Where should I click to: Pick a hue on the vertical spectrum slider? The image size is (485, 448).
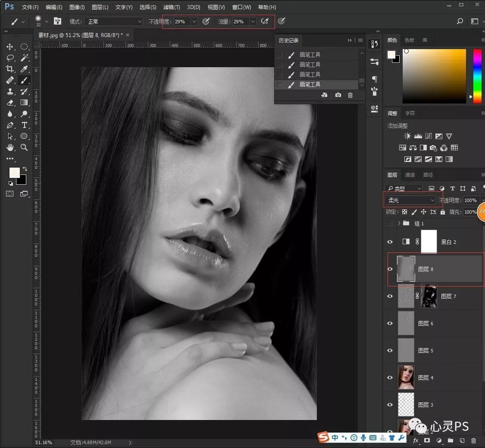(x=477, y=76)
